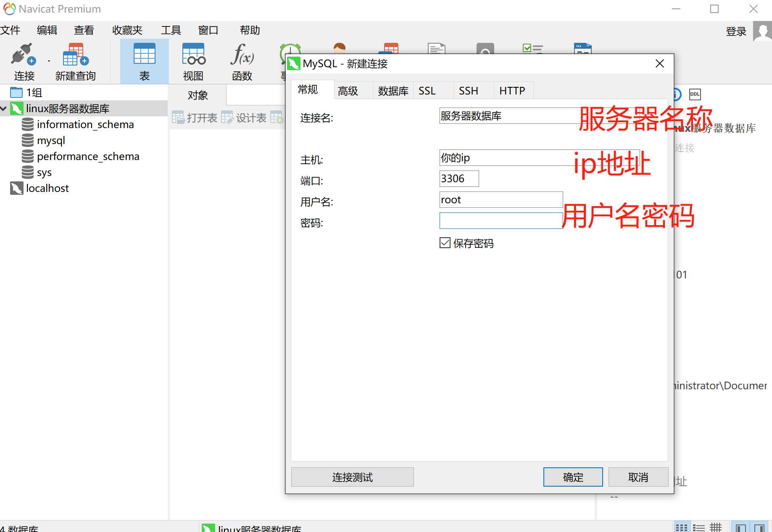Switch to the SSL tab

(x=433, y=91)
